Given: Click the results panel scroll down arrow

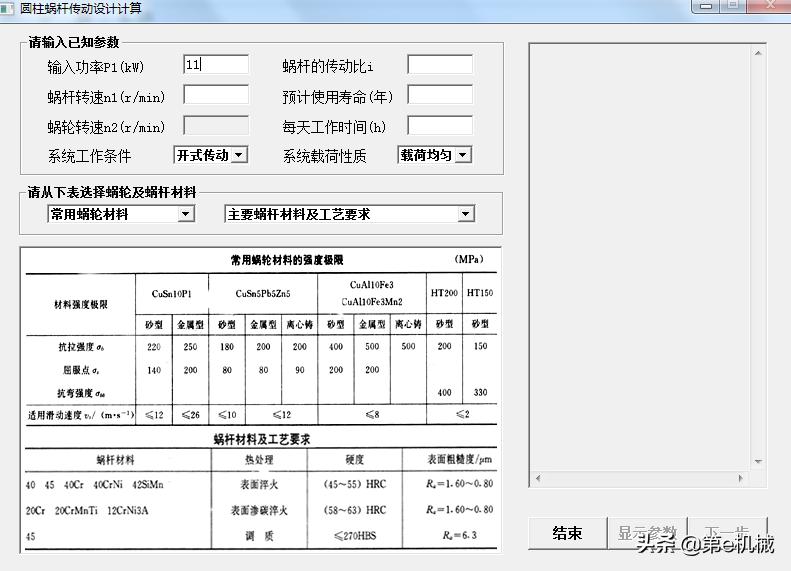Looking at the screenshot, I should pyautogui.click(x=758, y=461).
